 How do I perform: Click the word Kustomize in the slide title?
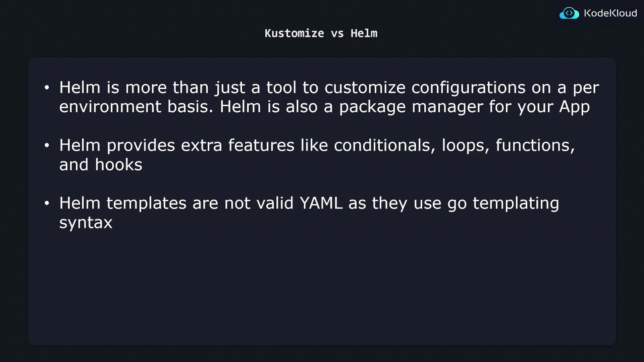[x=294, y=34]
